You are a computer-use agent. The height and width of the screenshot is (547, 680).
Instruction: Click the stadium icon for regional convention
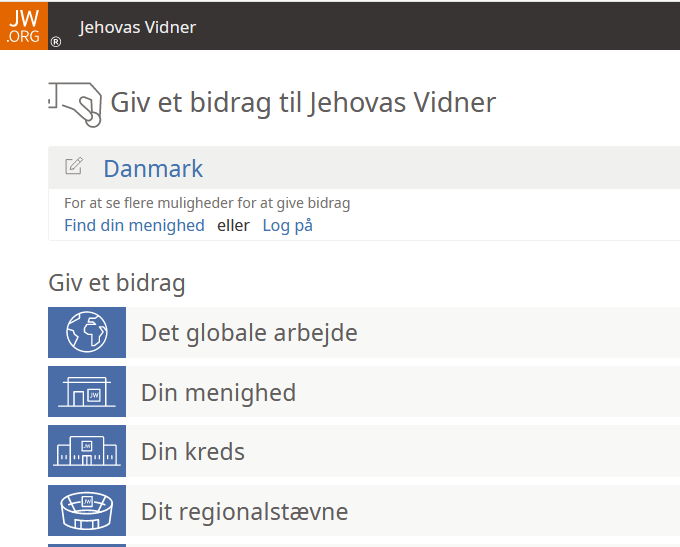point(87,511)
